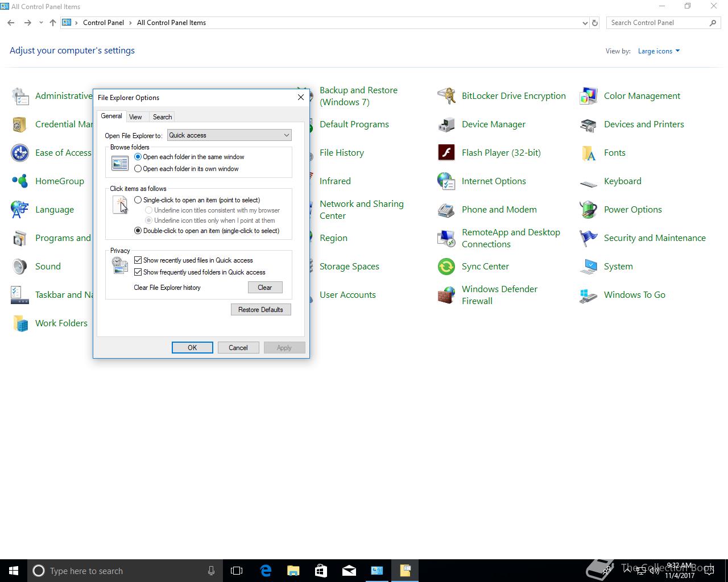
Task: Close the File Explorer Options dialog
Action: (x=301, y=97)
